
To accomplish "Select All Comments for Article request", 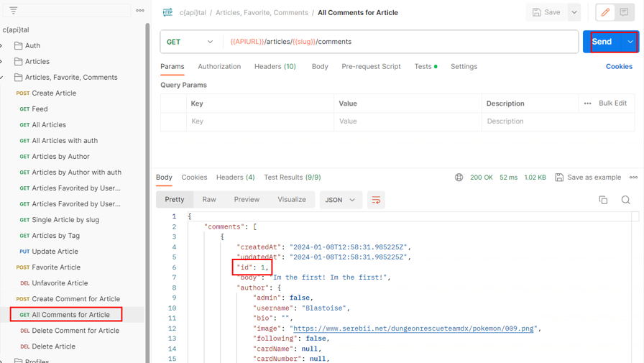I will click(70, 315).
